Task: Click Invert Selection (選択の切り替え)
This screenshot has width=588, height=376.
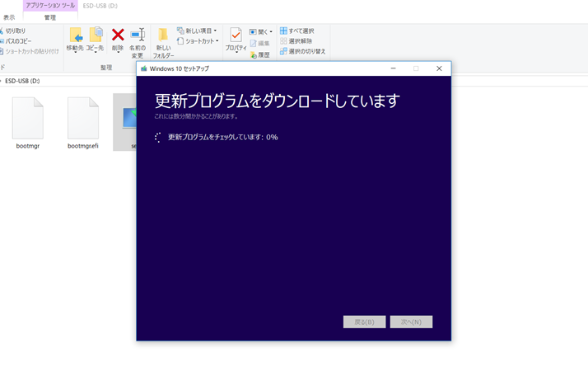Action: 302,51
